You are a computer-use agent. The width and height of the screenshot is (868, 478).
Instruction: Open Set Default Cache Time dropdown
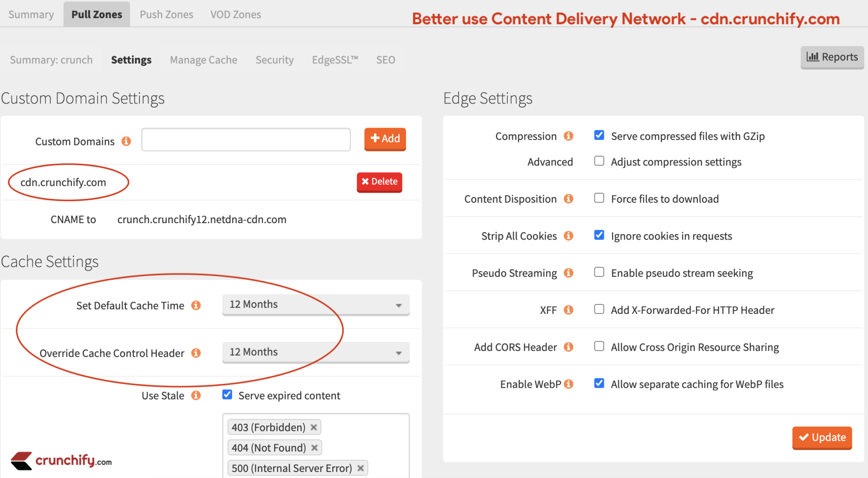coord(316,305)
